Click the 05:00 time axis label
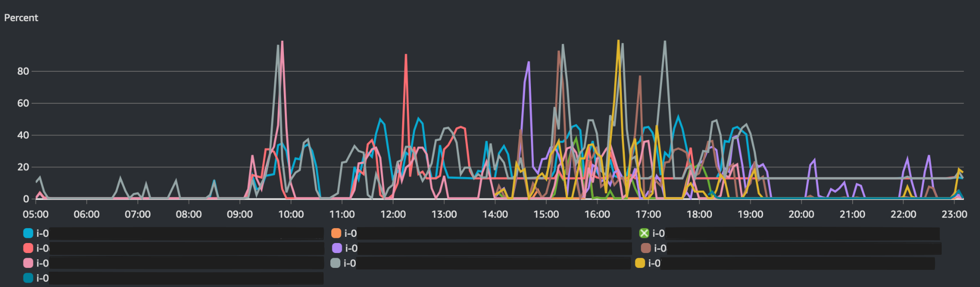This screenshot has width=980, height=287. tap(35, 214)
